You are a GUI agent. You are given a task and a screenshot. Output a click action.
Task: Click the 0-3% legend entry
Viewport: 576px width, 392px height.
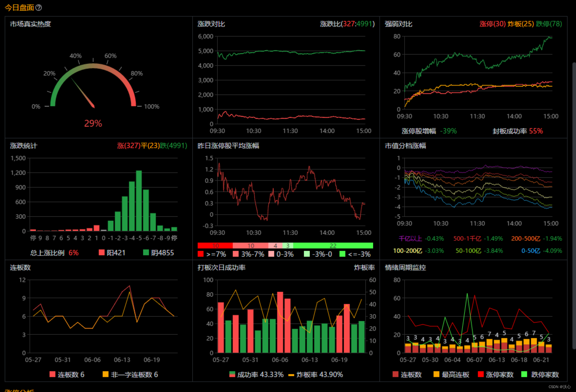(281, 254)
